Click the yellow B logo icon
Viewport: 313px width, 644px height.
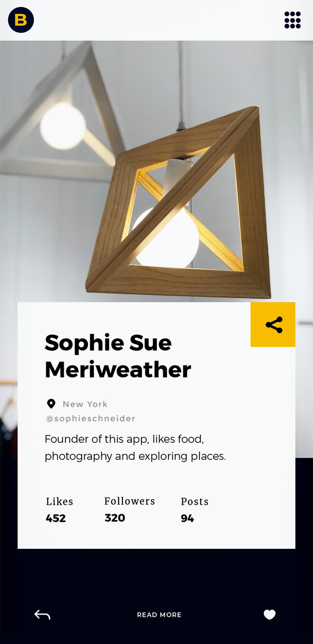[x=21, y=20]
